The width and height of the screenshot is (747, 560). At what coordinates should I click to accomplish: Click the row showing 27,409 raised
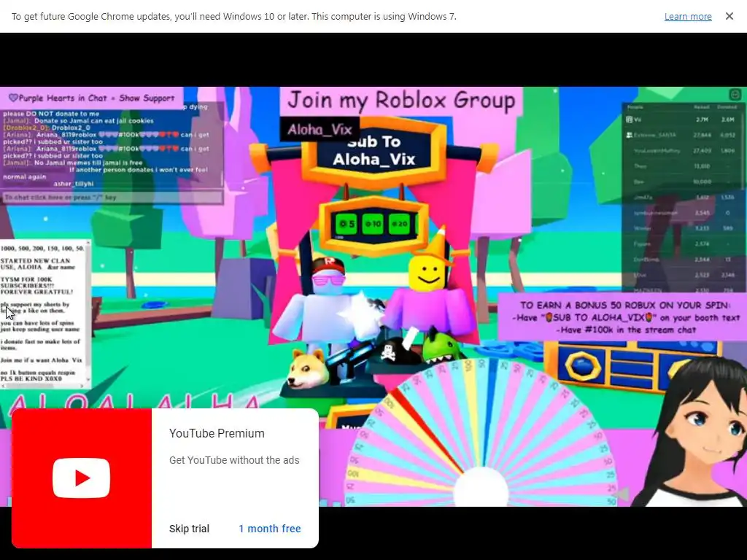[x=682, y=150]
